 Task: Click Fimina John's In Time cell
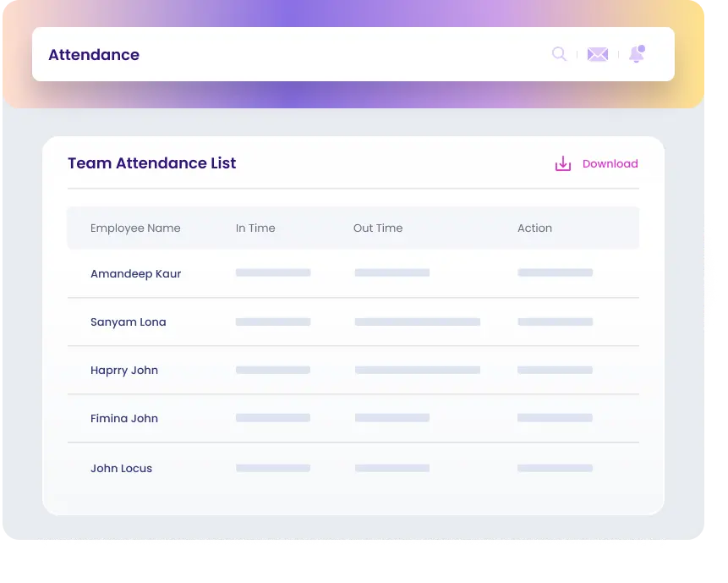[x=272, y=418]
